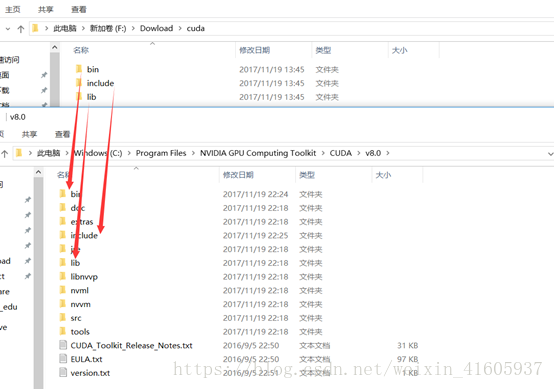Click the bin folder icon in v8.0 window
This screenshot has width=554, height=389.
[63, 194]
